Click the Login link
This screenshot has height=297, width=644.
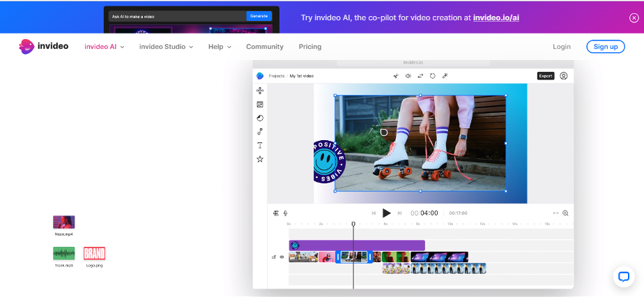[562, 47]
